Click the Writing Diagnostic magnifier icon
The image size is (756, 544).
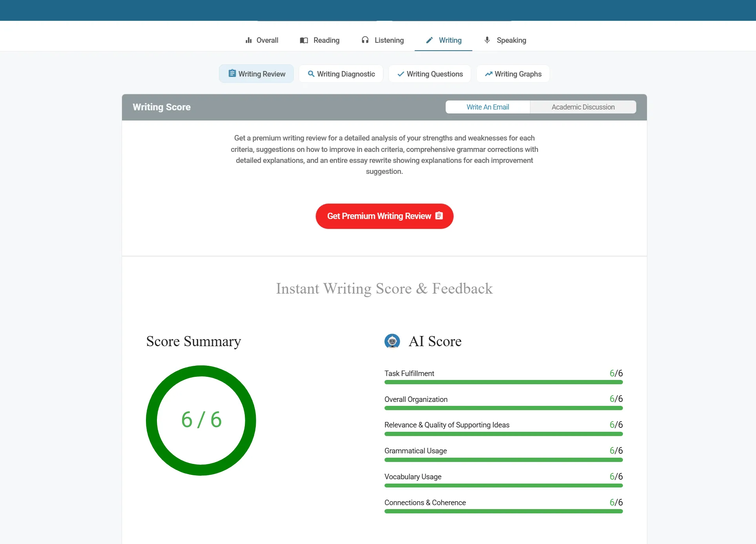coord(311,74)
